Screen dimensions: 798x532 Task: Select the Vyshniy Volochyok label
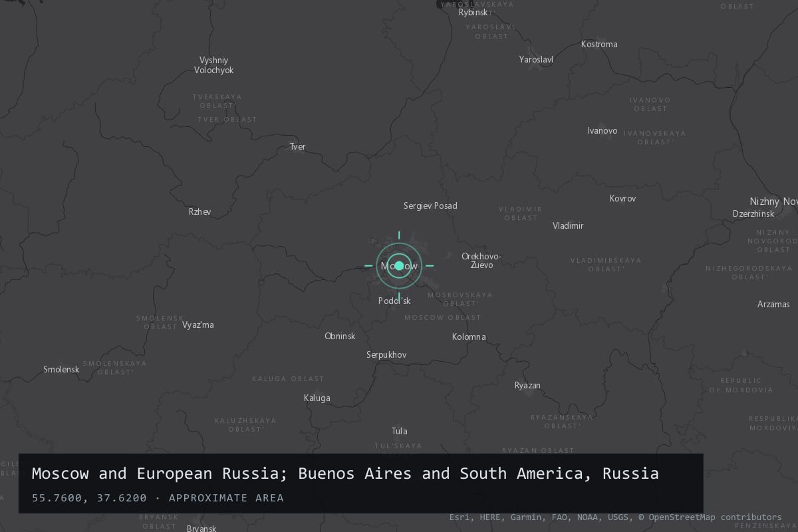coord(213,65)
